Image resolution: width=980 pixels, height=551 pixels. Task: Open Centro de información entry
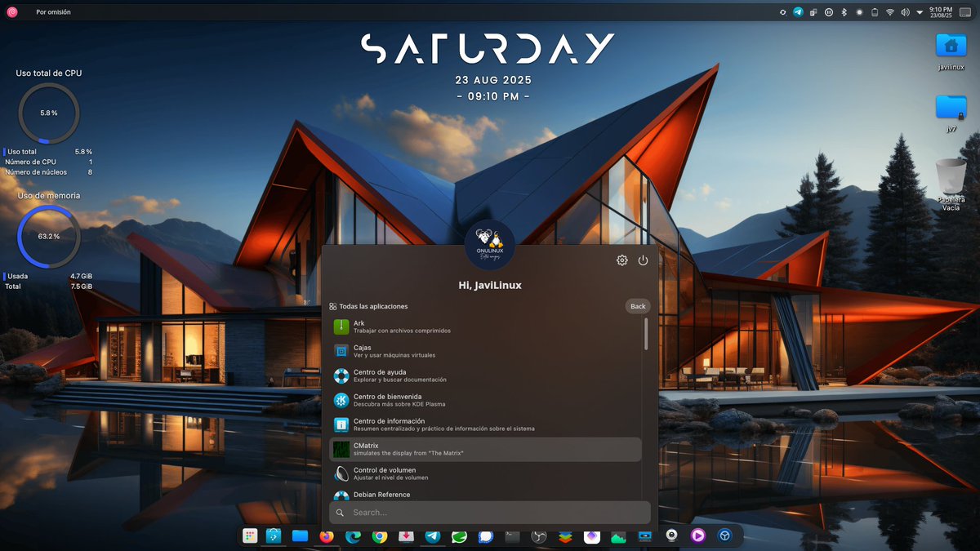[485, 424]
